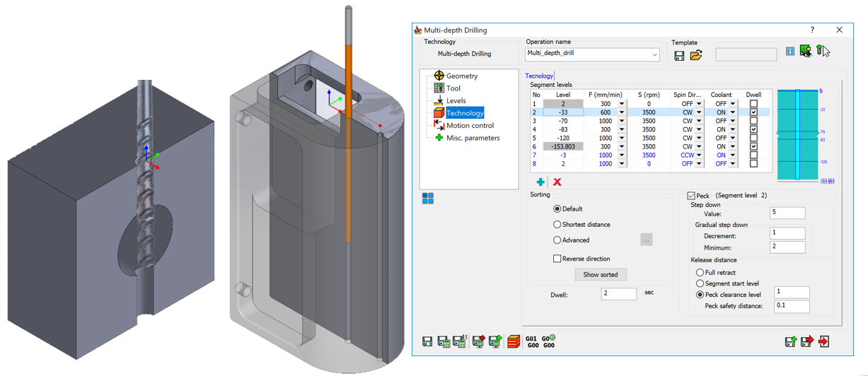Select the Shortest distance sorting option
The height and width of the screenshot is (376, 868).
pos(557,225)
